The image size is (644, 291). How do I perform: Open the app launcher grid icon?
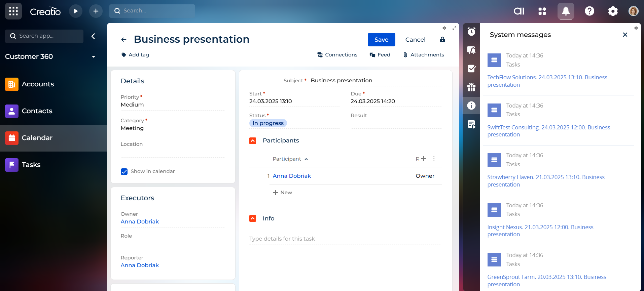[x=13, y=11]
